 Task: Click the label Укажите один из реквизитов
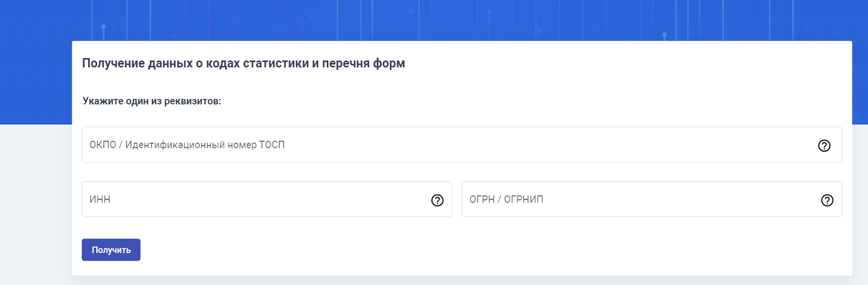tap(152, 101)
